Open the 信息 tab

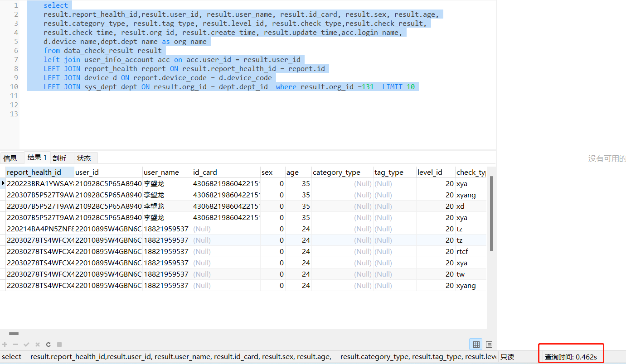(10, 158)
